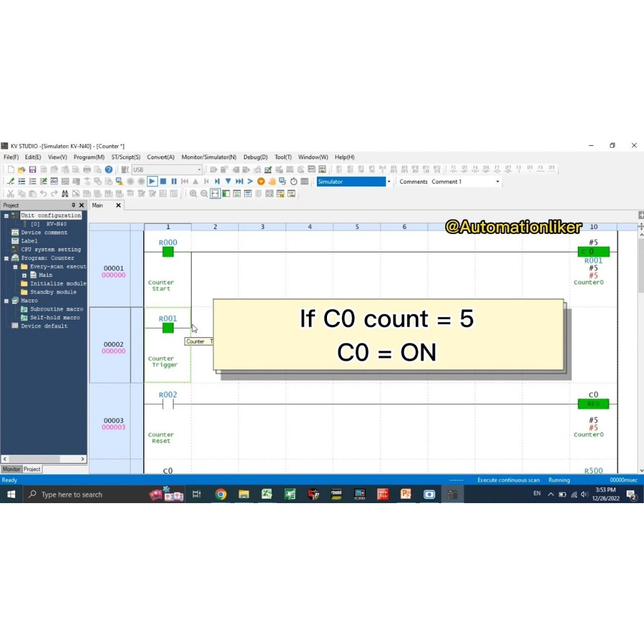Toggle the R000 Counter Start contact
This screenshot has width=644, height=644.
(x=167, y=252)
